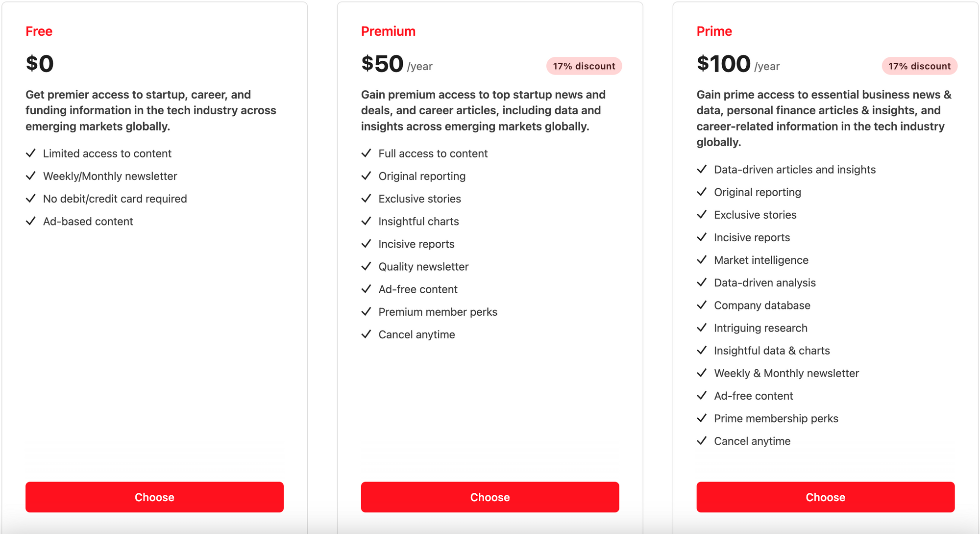Click checkmark next to Full access to content

click(366, 153)
